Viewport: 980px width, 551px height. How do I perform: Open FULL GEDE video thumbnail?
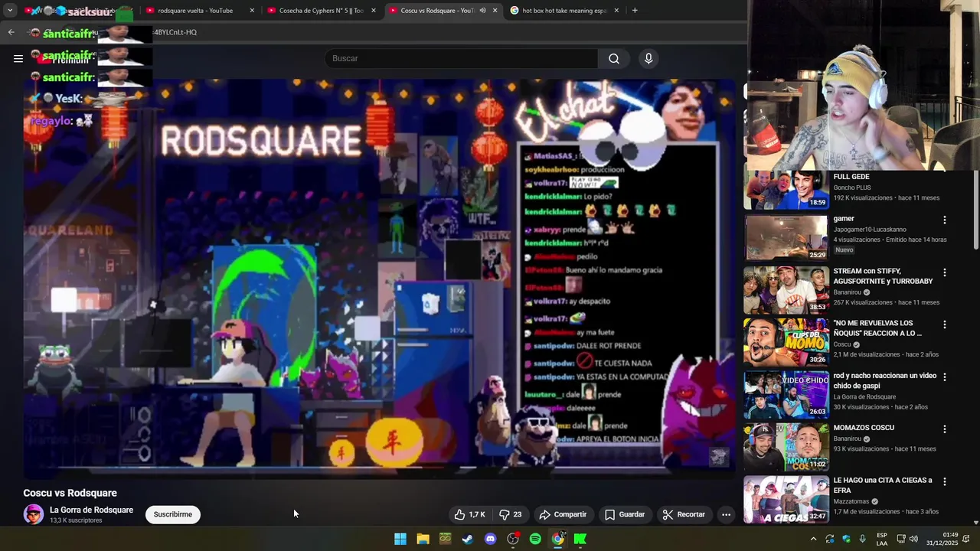click(x=786, y=190)
